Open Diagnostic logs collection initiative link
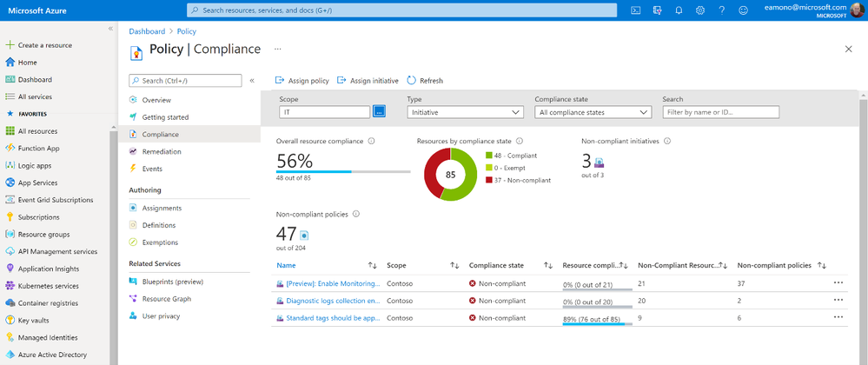 click(333, 301)
